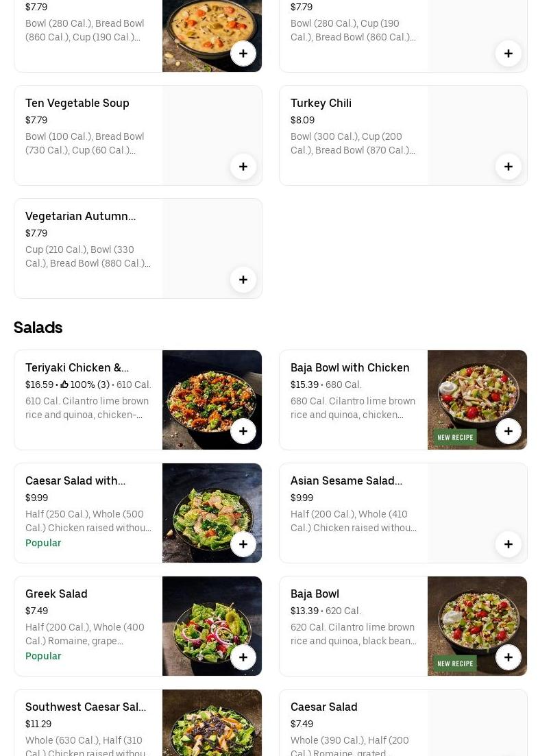This screenshot has width=551, height=756.
Task: Add Caesar Salad with Chicken plus icon
Action: click(243, 544)
